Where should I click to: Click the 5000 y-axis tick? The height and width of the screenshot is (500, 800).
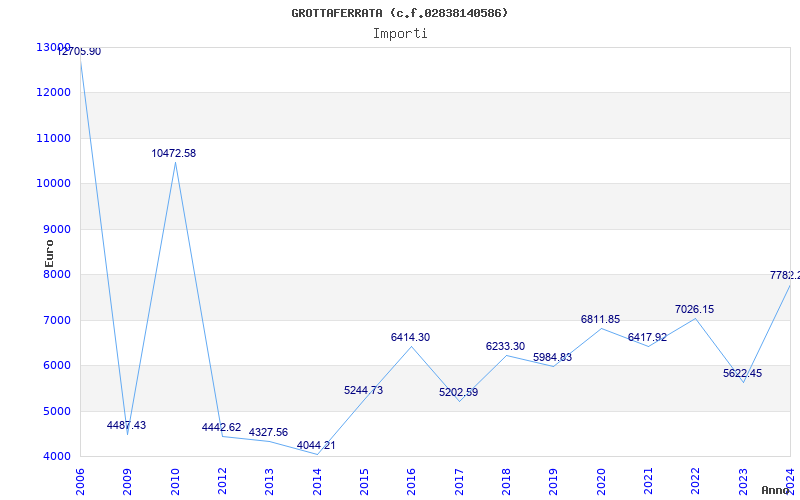(x=56, y=411)
